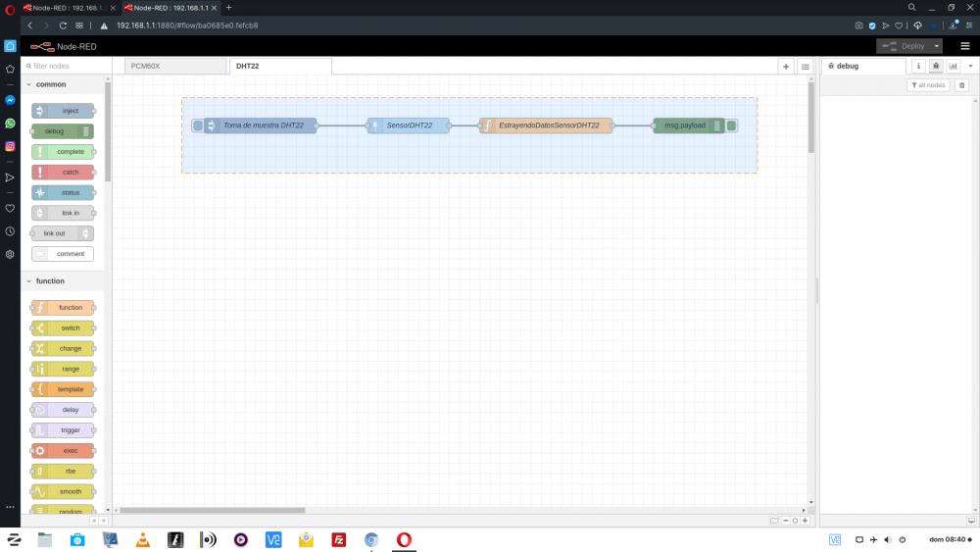The image size is (980, 552).
Task: Click the canvas horizontal scrollbar
Action: 213,510
